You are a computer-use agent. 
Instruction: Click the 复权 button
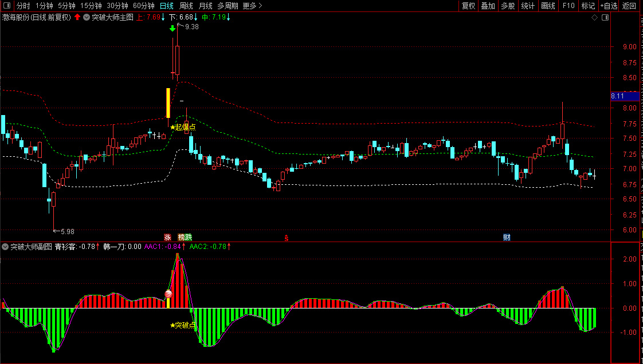point(468,6)
